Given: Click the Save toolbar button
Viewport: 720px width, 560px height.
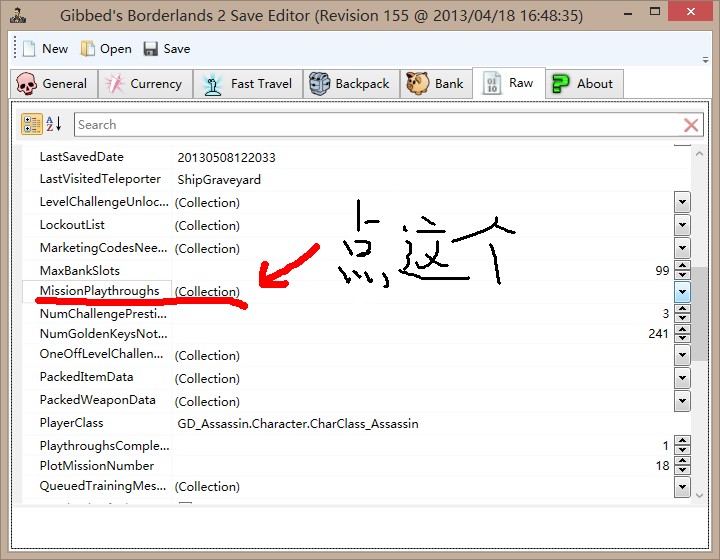Looking at the screenshot, I should (x=167, y=49).
